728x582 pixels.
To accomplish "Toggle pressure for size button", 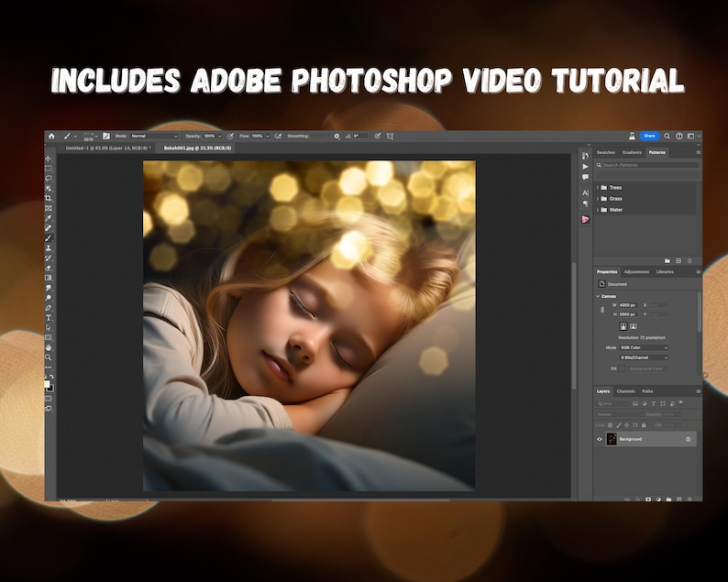I will click(x=378, y=136).
